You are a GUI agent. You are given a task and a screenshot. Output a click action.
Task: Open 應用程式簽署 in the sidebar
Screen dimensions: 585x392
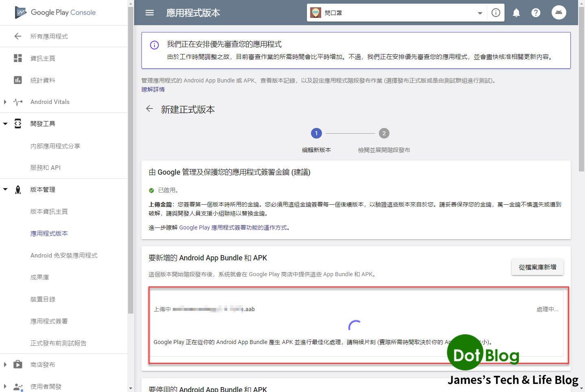tap(49, 321)
